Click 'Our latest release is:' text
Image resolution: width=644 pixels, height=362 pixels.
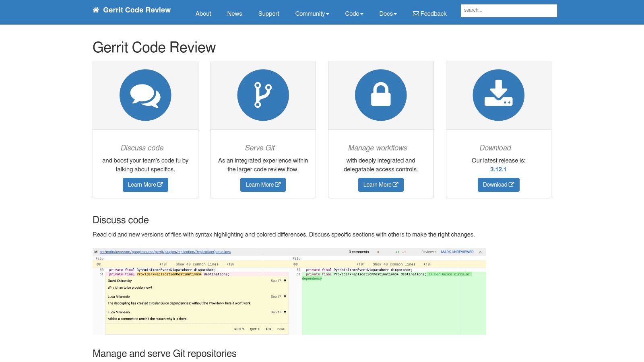click(x=499, y=160)
